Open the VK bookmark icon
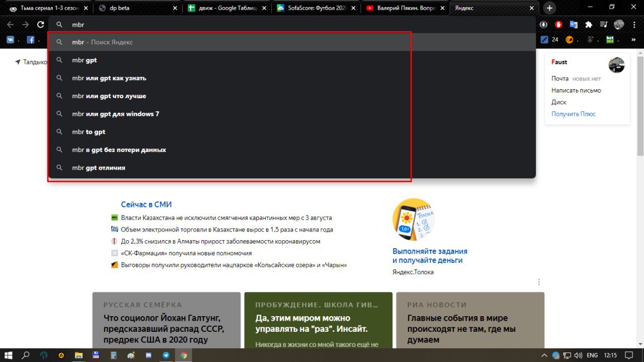The width and height of the screenshot is (644, 362). coord(10,39)
